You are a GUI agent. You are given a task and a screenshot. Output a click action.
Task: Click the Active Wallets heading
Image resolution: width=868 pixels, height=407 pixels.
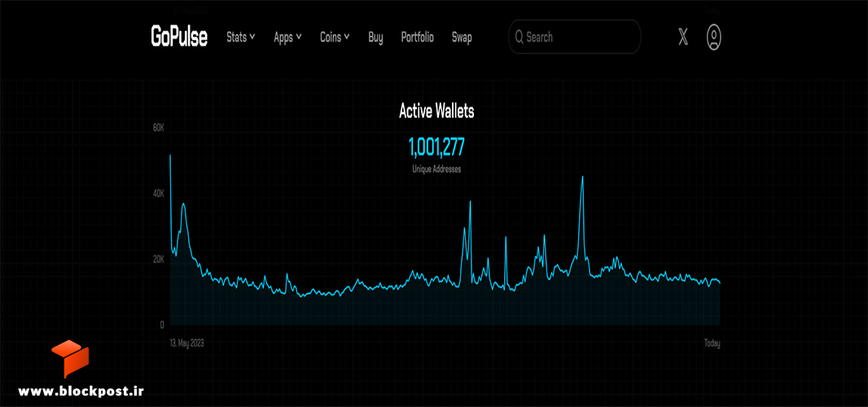coord(436,112)
